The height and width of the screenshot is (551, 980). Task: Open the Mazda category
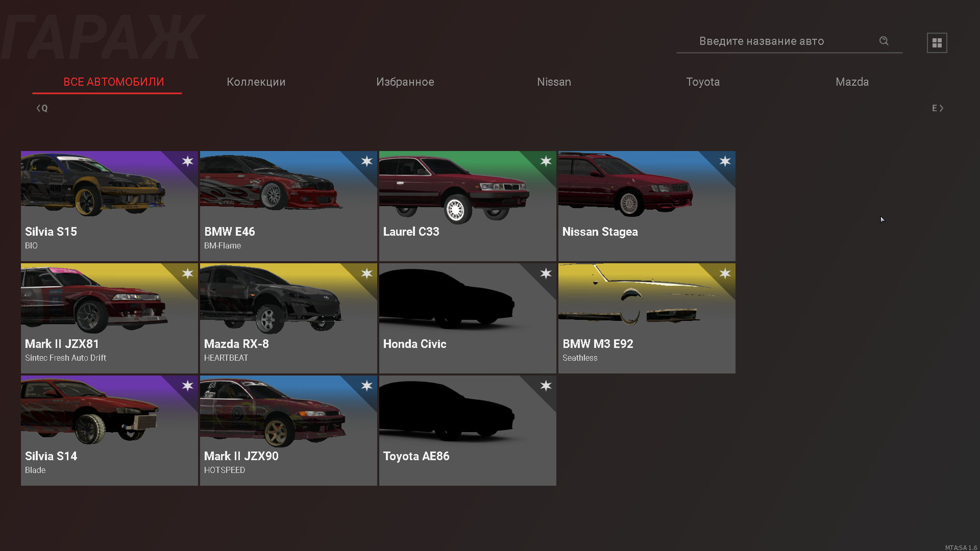tap(851, 82)
